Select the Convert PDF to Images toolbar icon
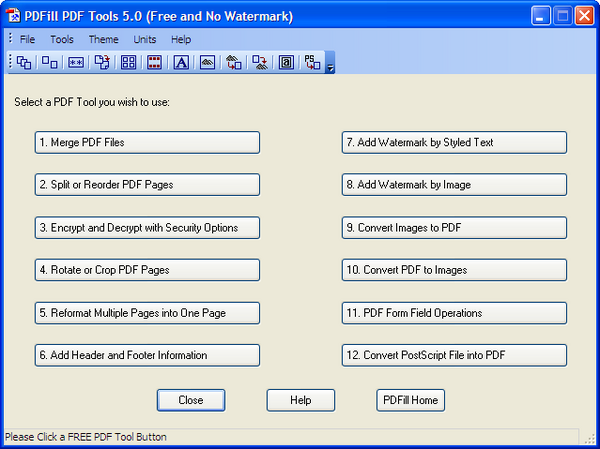600x449 pixels. pos(259,62)
